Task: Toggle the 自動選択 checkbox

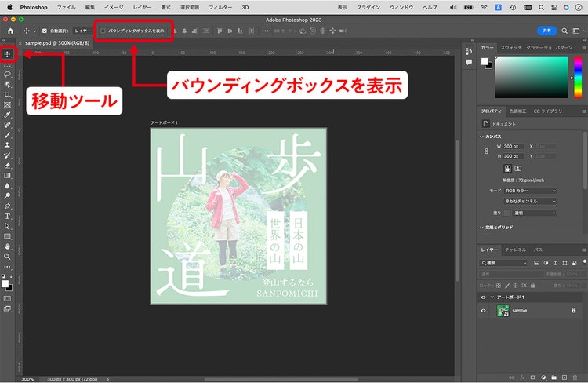Action: [45, 31]
